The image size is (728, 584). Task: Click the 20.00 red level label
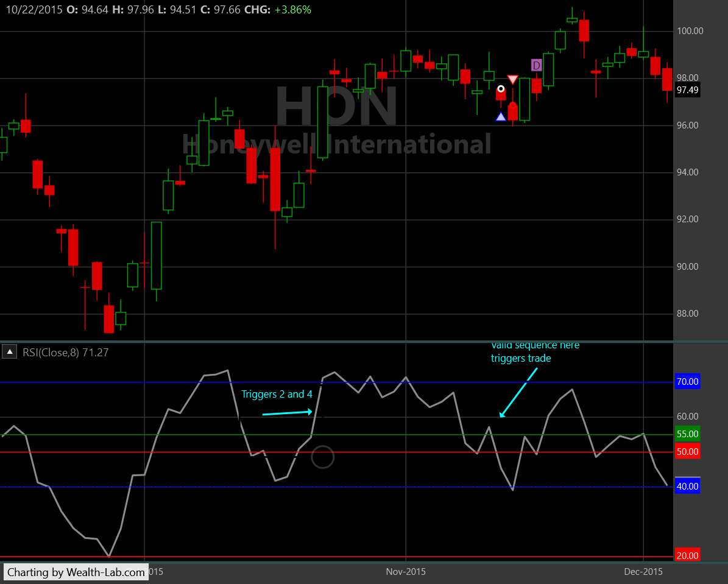pos(687,555)
